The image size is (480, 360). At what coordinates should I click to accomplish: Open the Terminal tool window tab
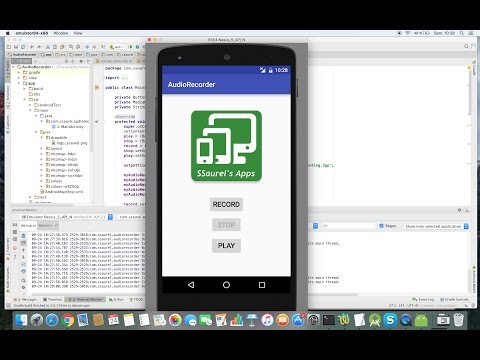(x=52, y=300)
